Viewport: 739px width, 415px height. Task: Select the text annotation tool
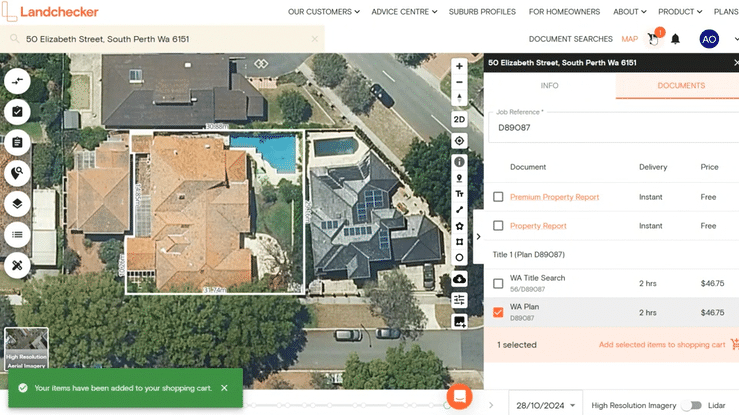pyautogui.click(x=459, y=194)
